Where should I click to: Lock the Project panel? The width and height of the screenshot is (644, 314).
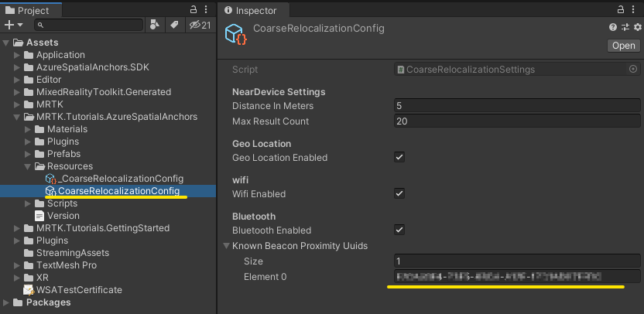coord(193,10)
